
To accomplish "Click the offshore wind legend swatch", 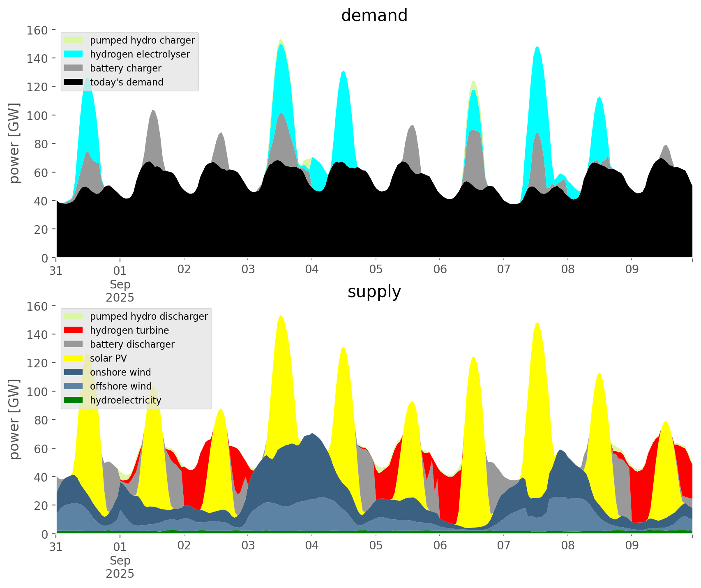I will (74, 386).
